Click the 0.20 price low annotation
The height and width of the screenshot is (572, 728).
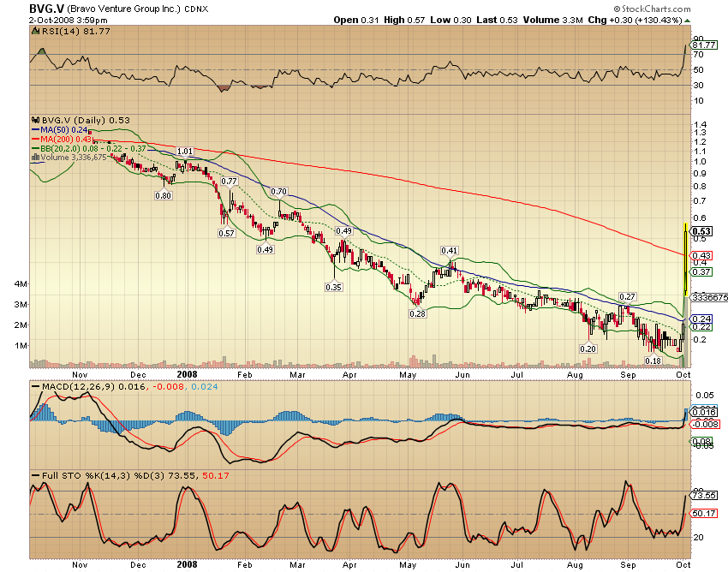click(588, 349)
